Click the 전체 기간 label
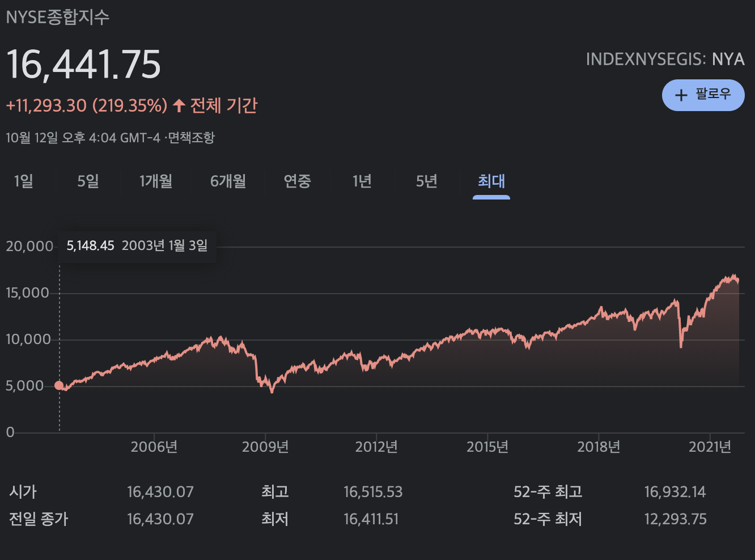 [224, 105]
